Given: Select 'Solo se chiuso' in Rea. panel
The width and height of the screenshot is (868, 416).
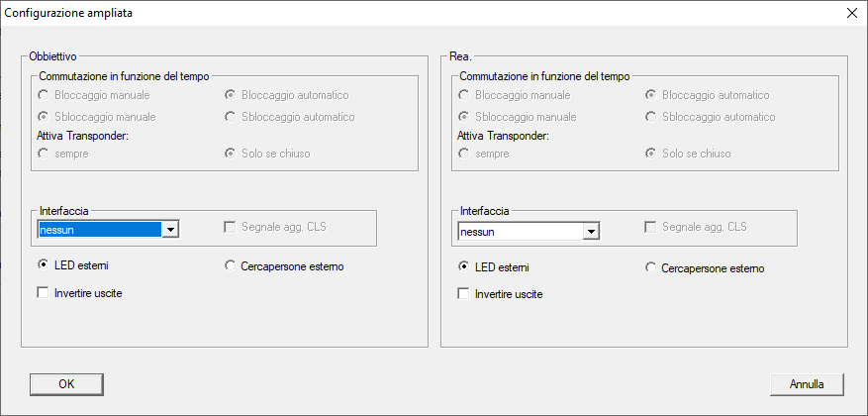Looking at the screenshot, I should tap(651, 154).
